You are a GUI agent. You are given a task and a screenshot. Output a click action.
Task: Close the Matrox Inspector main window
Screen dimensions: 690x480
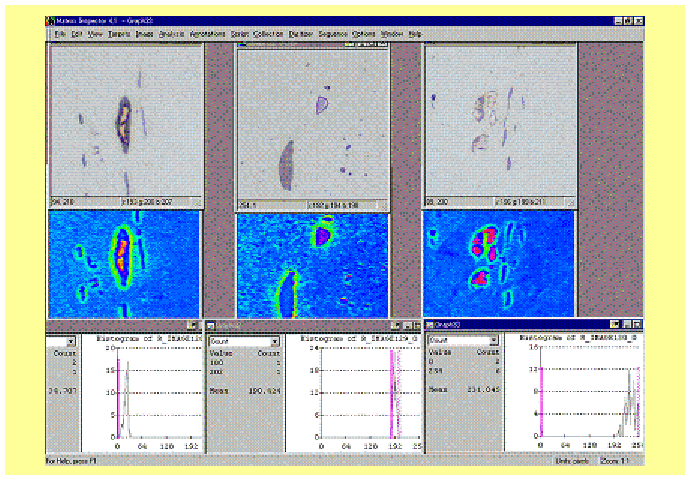(x=639, y=21)
